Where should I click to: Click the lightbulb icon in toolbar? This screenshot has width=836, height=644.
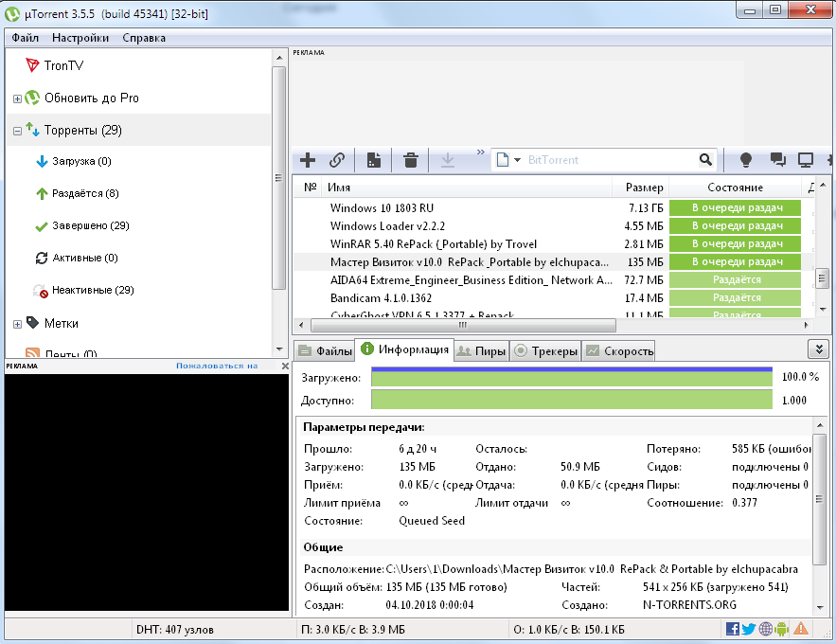(746, 159)
